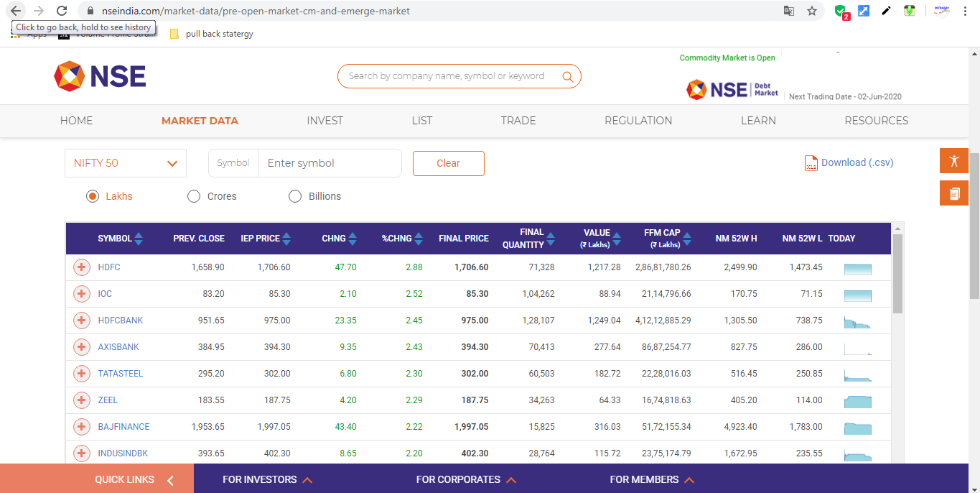This screenshot has width=980, height=493.
Task: View site info padlock icon
Action: click(90, 11)
